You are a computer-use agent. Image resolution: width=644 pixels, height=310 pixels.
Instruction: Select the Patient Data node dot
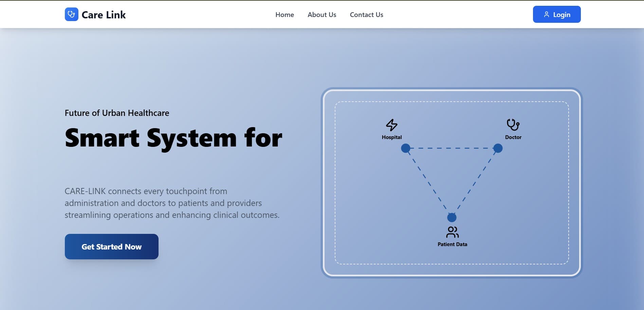click(x=452, y=217)
